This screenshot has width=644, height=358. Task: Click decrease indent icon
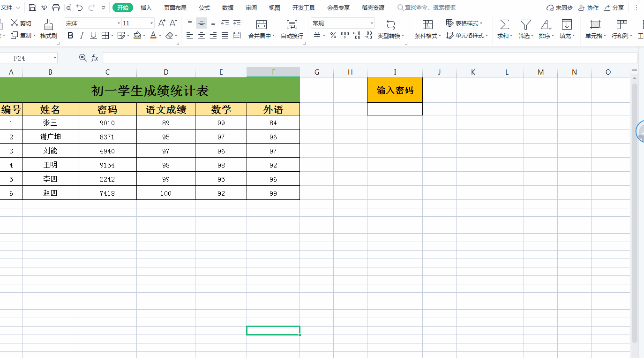(225, 23)
